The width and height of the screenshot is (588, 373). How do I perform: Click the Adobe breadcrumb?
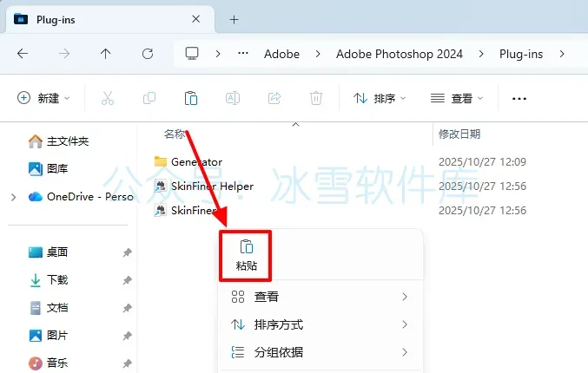[x=281, y=54]
